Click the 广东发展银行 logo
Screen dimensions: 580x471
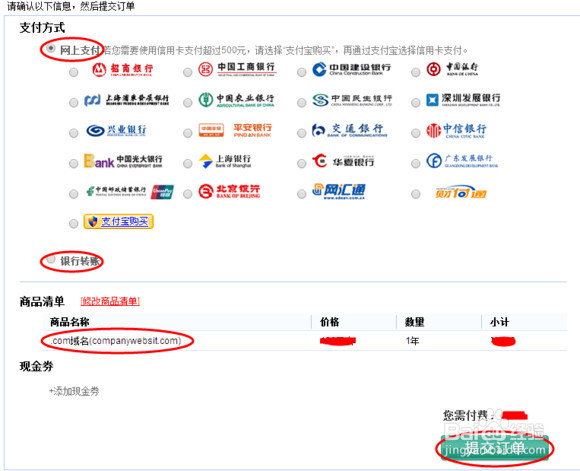coord(462,161)
